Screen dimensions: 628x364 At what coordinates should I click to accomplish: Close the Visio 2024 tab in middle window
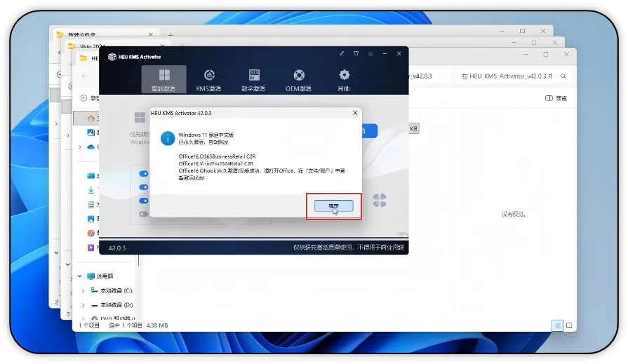coord(162,46)
